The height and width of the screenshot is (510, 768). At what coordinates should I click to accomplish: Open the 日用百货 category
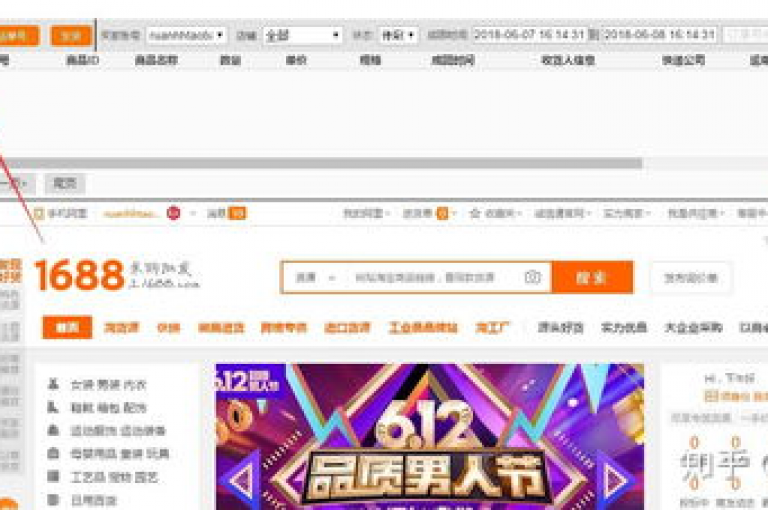tap(94, 500)
